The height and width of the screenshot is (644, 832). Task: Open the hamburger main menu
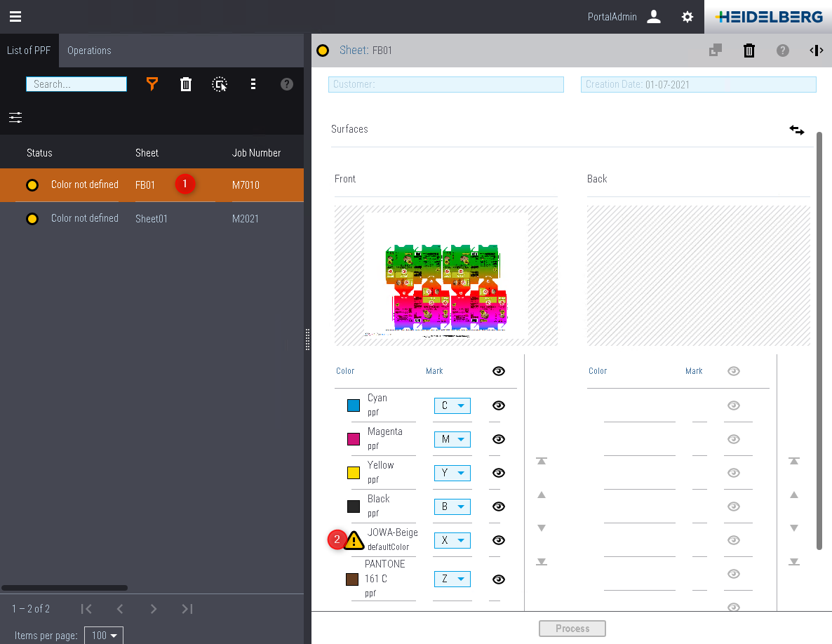pyautogui.click(x=15, y=17)
